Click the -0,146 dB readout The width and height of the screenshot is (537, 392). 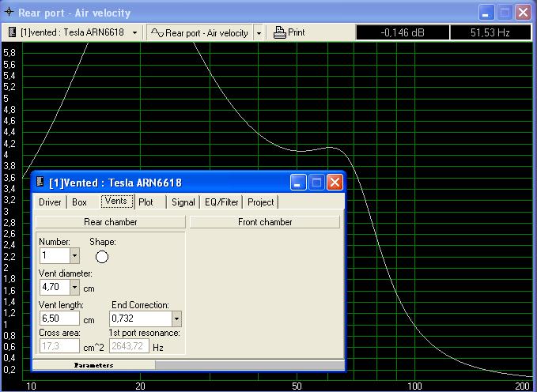pos(403,33)
